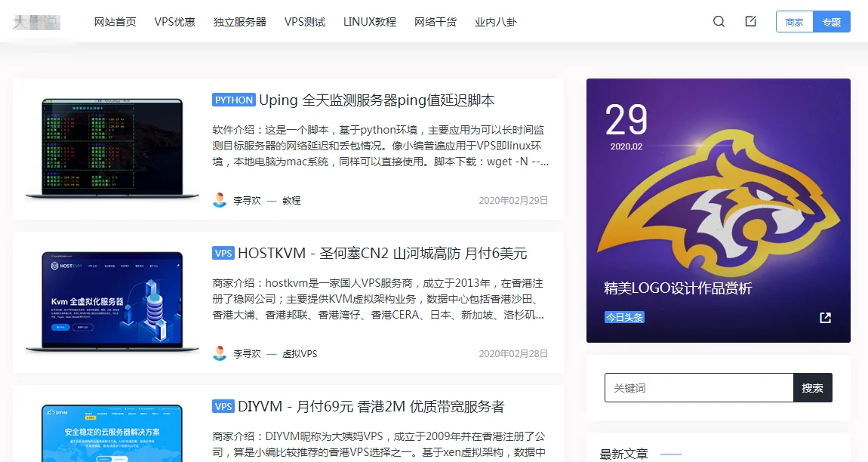Click author avatar beside 虚拟VPS post
This screenshot has width=868, height=462.
(220, 353)
